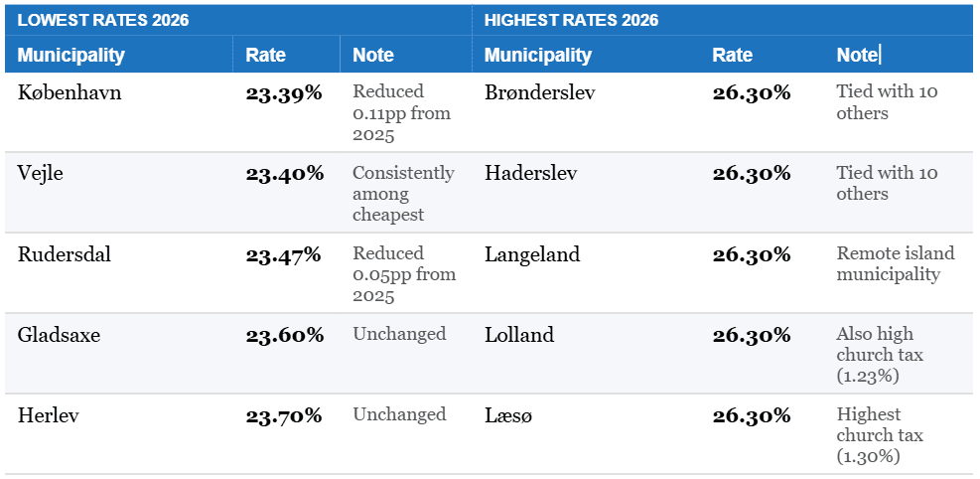The image size is (980, 479).
Task: Click the Rudersdal municipality cell
Action: [x=65, y=254]
